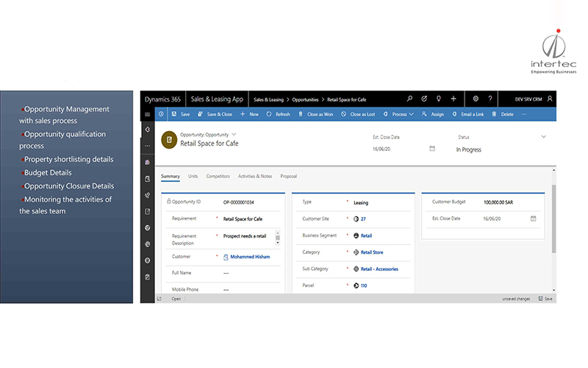Open the Business Segment Retail link
This screenshot has height=368, width=588.
pos(366,236)
